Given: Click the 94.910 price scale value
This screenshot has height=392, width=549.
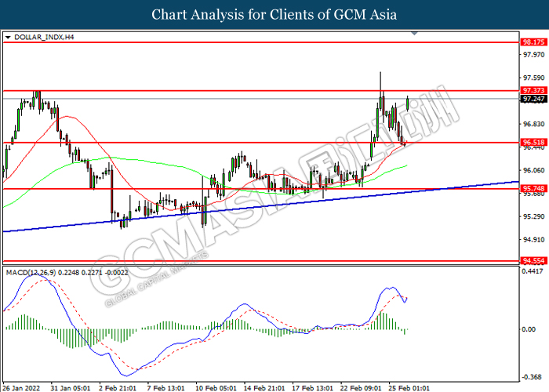Looking at the screenshot, I should click(533, 240).
